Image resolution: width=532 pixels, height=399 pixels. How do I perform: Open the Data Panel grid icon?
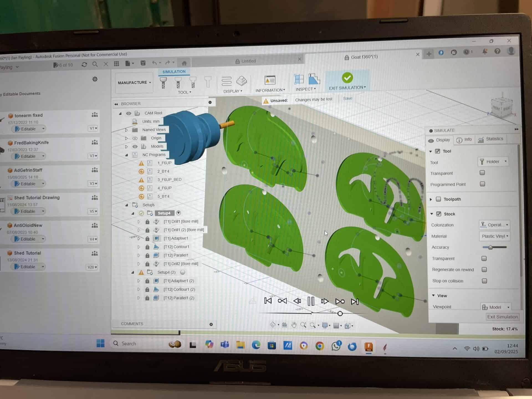click(116, 64)
